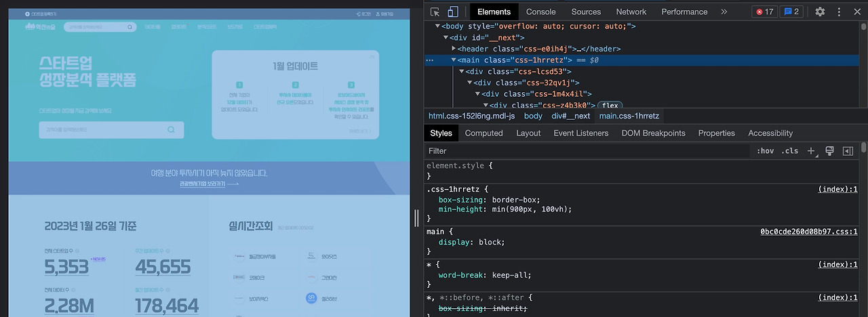Image resolution: width=868 pixels, height=317 pixels.
Task: Collapse the div css-lcsd53 node
Action: point(462,71)
